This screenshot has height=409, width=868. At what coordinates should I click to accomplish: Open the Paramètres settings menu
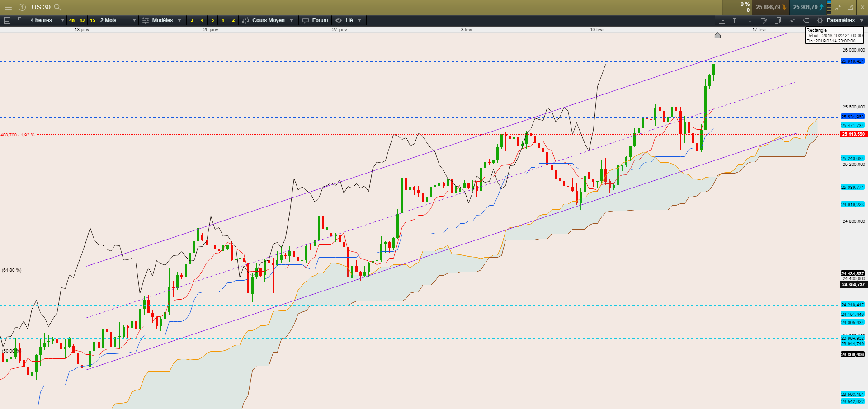coord(841,20)
